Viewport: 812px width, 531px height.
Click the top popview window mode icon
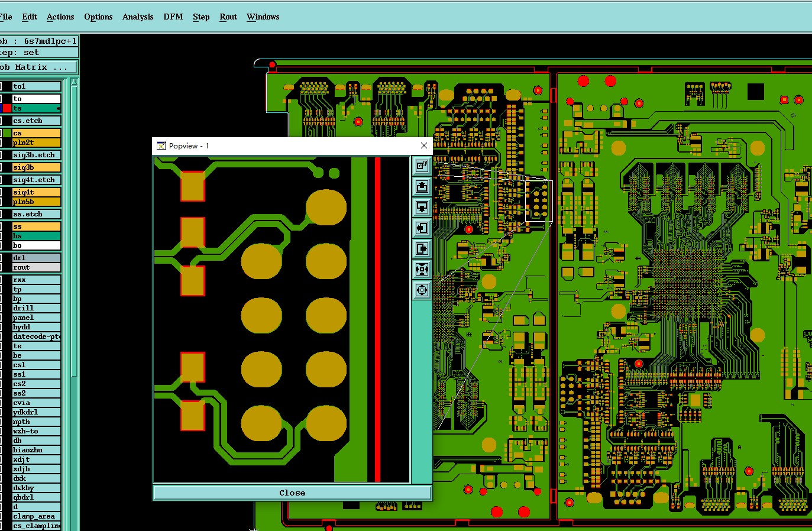(x=422, y=166)
